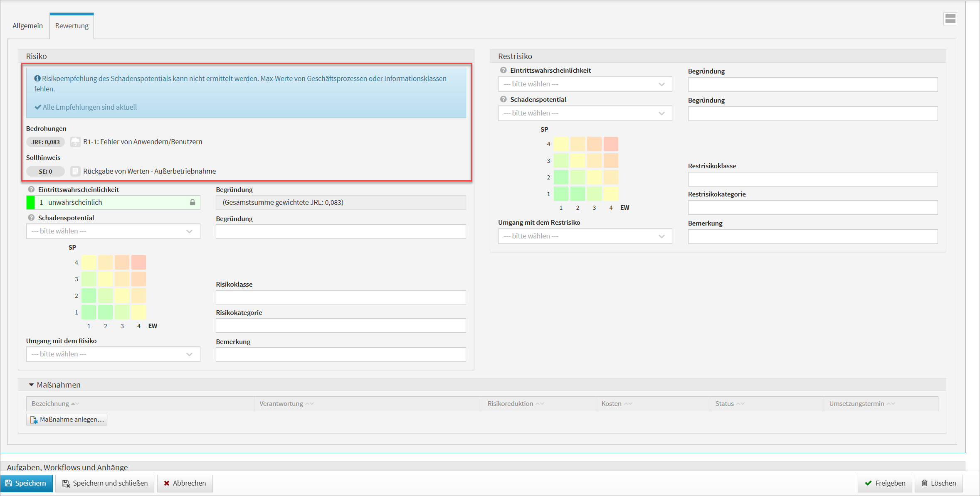Viewport: 980px width, 496px height.
Task: Click help icon beside Restrisiko Schadenspotential
Action: click(x=503, y=99)
